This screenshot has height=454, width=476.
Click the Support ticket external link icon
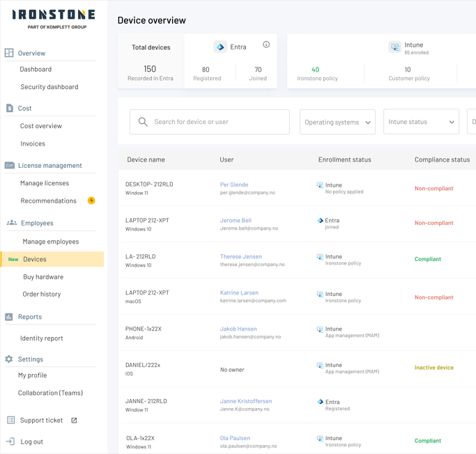(74, 421)
